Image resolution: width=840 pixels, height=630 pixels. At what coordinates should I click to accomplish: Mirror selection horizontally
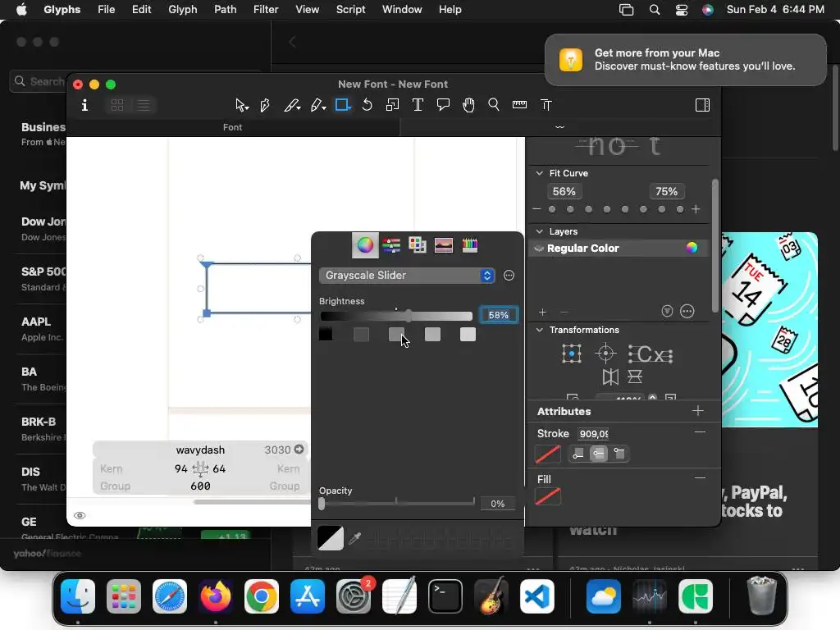tap(610, 377)
